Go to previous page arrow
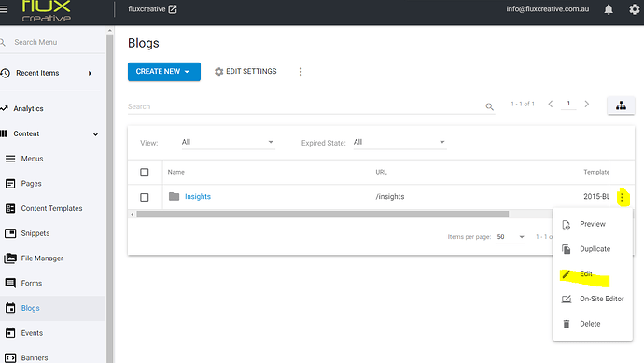The image size is (644, 363). (x=551, y=104)
